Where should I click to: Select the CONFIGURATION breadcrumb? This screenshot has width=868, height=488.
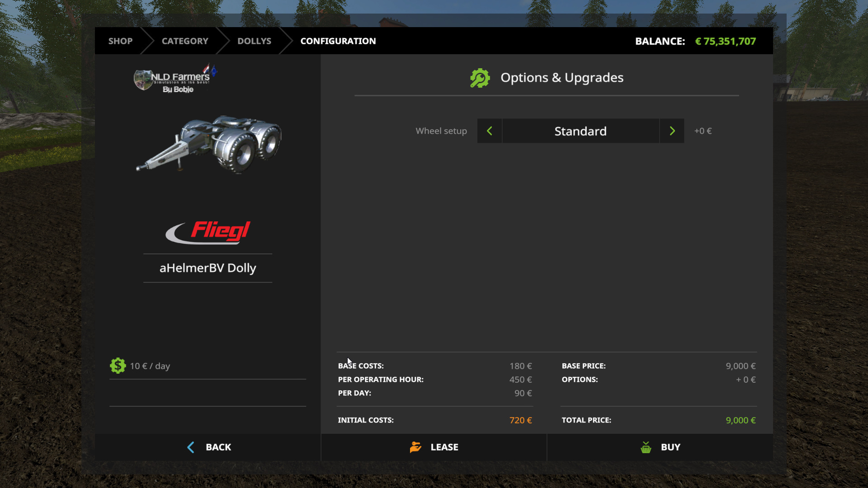(x=338, y=41)
